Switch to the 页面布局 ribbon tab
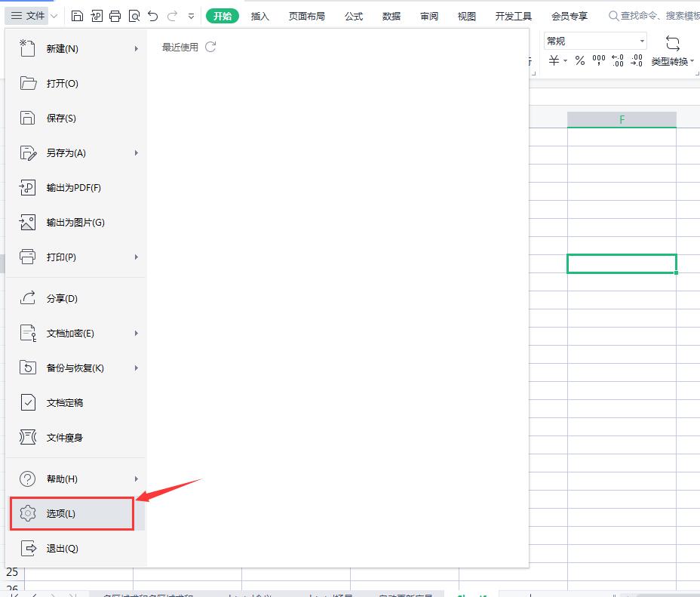This screenshot has height=597, width=700. coord(307,17)
